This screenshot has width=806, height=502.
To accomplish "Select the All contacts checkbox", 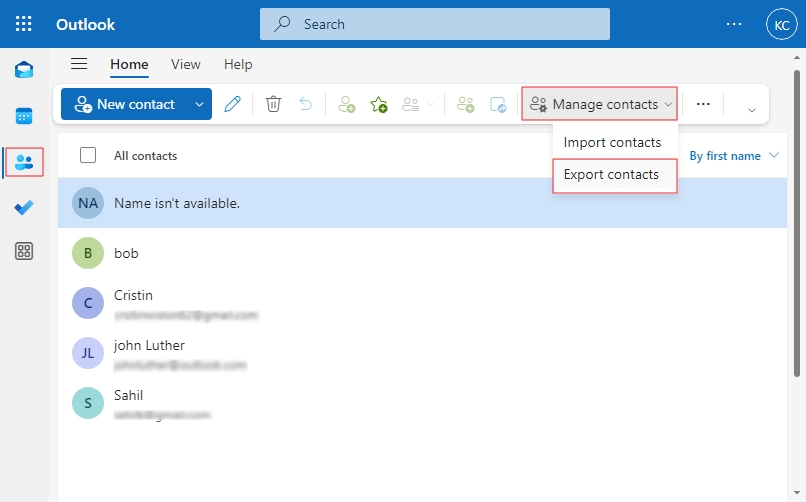I will click(88, 155).
